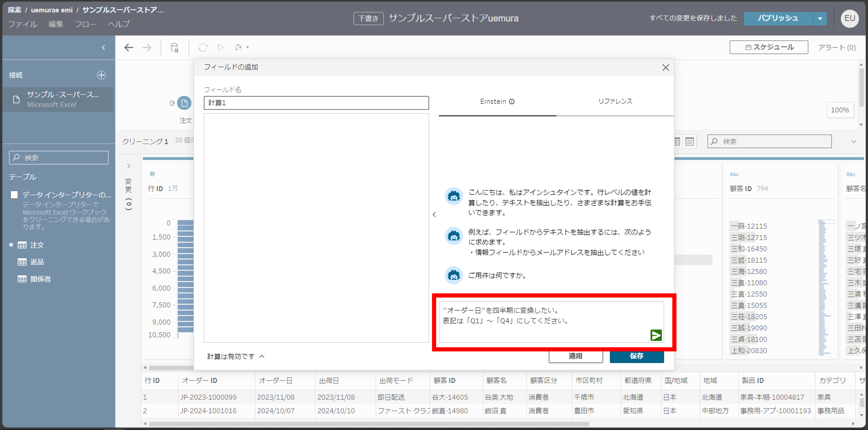The width and height of the screenshot is (868, 430).
Task: Click the data source pause icon in the toolbar
Action: click(175, 48)
